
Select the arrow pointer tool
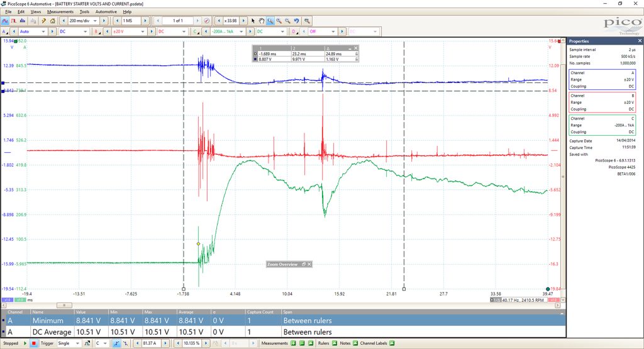253,21
